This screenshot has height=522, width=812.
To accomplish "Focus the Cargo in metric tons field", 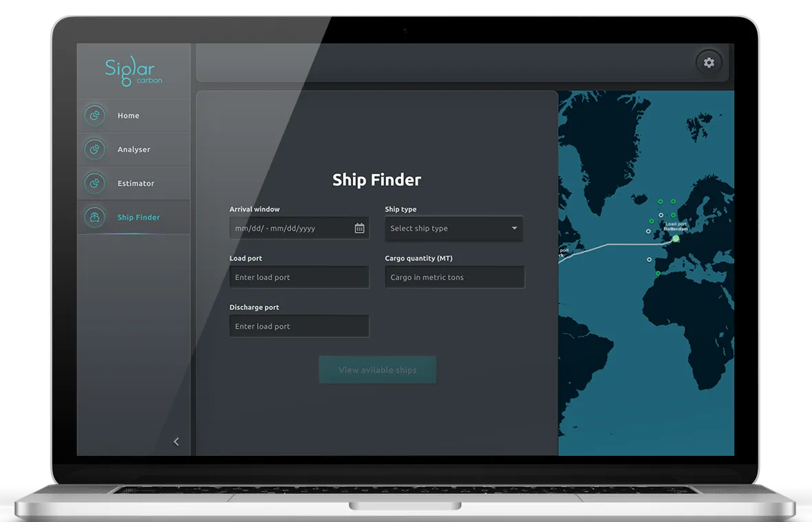I will [x=454, y=277].
